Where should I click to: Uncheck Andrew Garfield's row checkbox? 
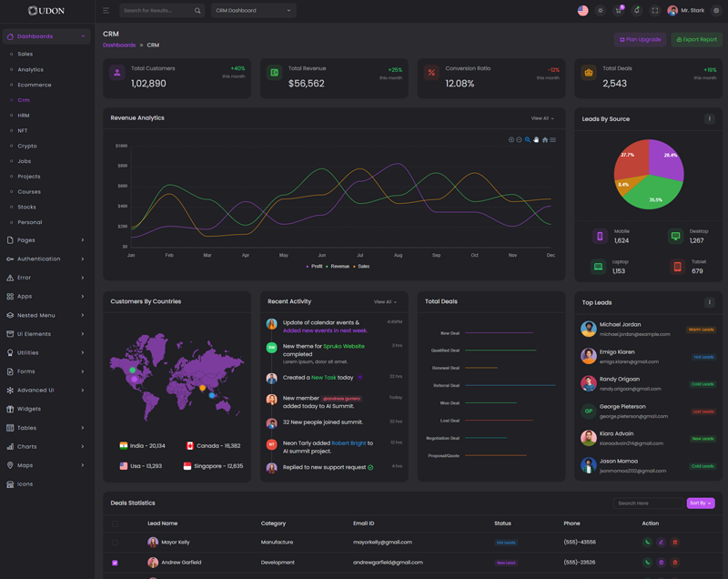click(x=115, y=563)
